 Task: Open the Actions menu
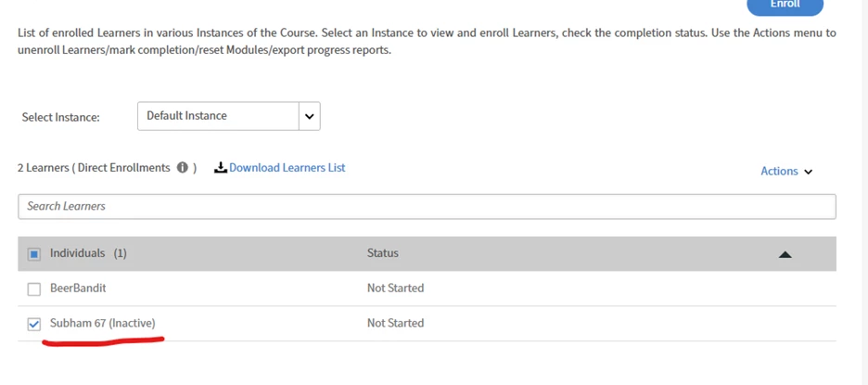pyautogui.click(x=785, y=172)
